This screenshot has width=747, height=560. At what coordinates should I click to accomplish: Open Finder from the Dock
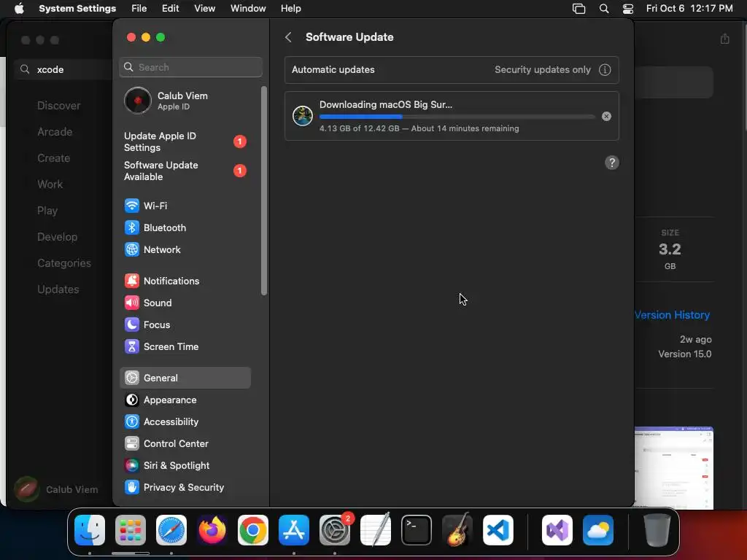pyautogui.click(x=90, y=530)
